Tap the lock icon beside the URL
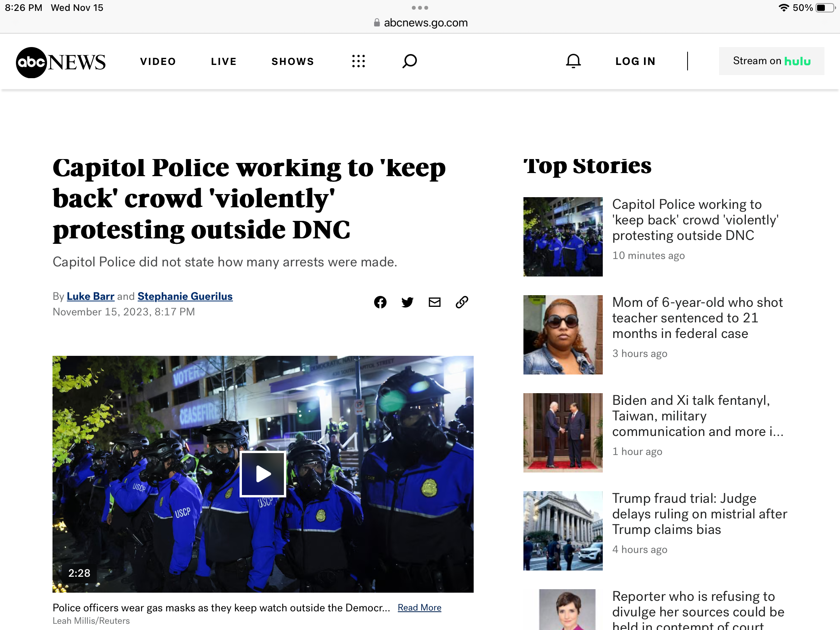Image resolution: width=840 pixels, height=630 pixels. 376,23
